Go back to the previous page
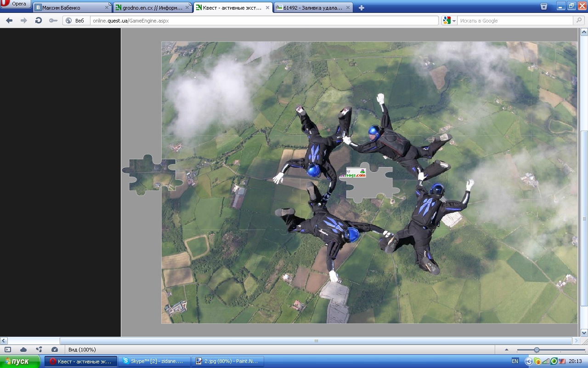The image size is (588, 368). [9, 21]
